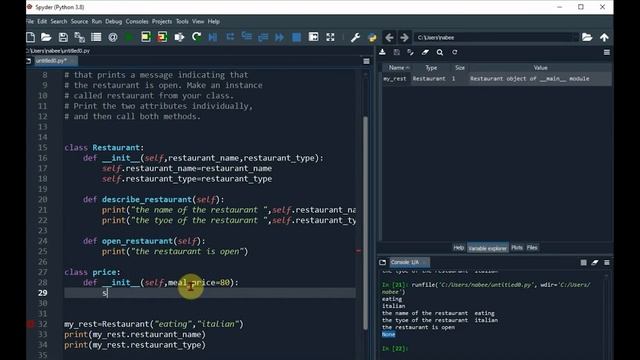The width and height of the screenshot is (640, 360).
Task: Open file using the folder toolbar icon
Action: click(x=46, y=38)
